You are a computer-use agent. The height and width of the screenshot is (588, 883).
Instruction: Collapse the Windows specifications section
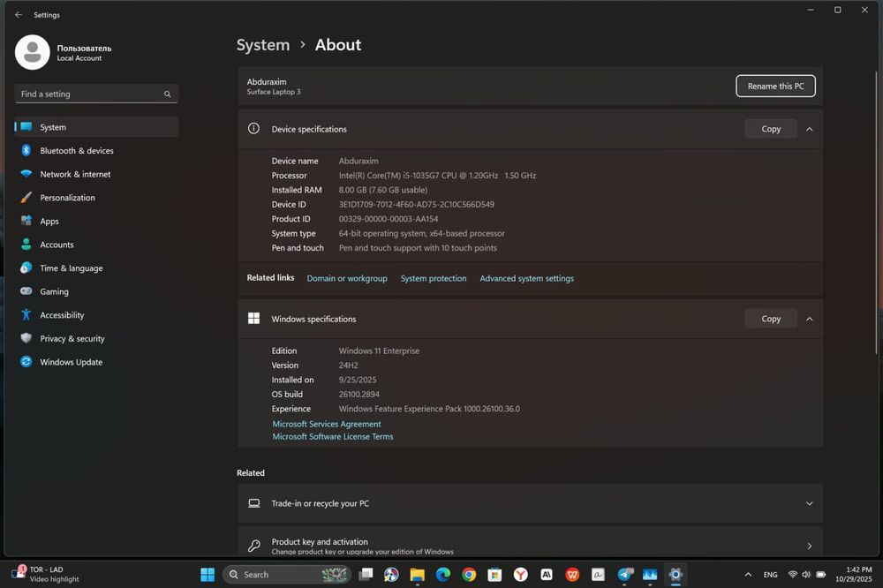coord(809,320)
